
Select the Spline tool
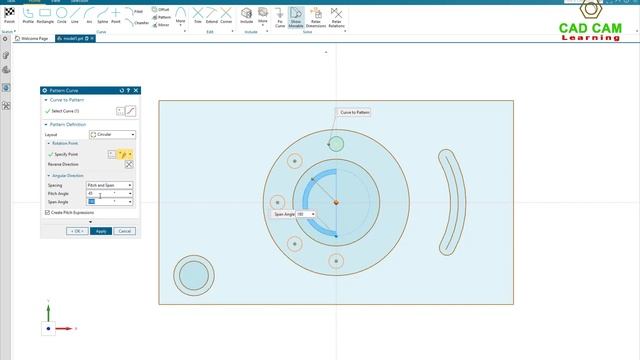pyautogui.click(x=102, y=16)
